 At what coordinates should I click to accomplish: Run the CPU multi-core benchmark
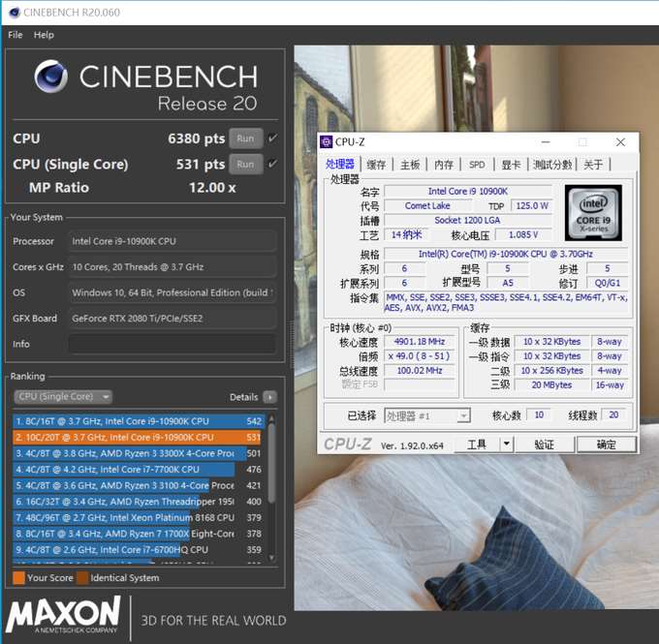(x=246, y=138)
